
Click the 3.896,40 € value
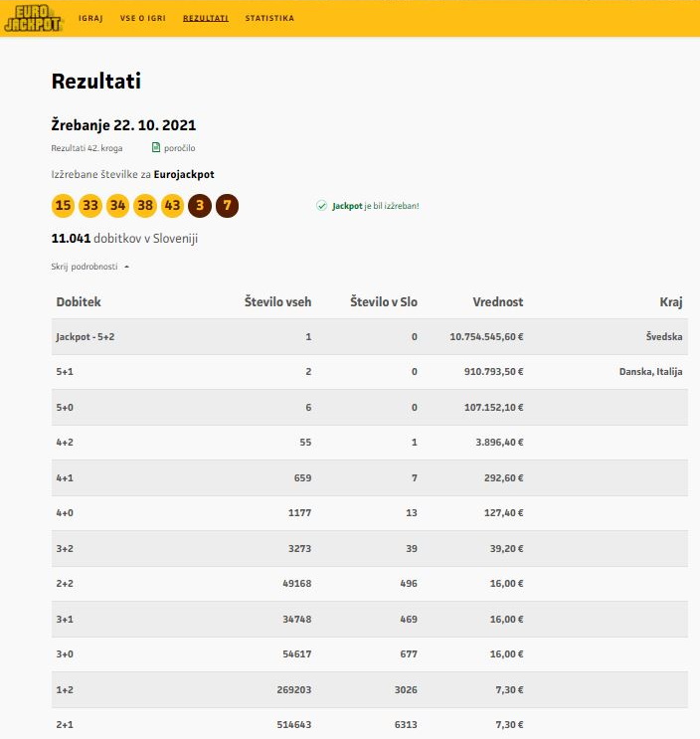tap(499, 443)
